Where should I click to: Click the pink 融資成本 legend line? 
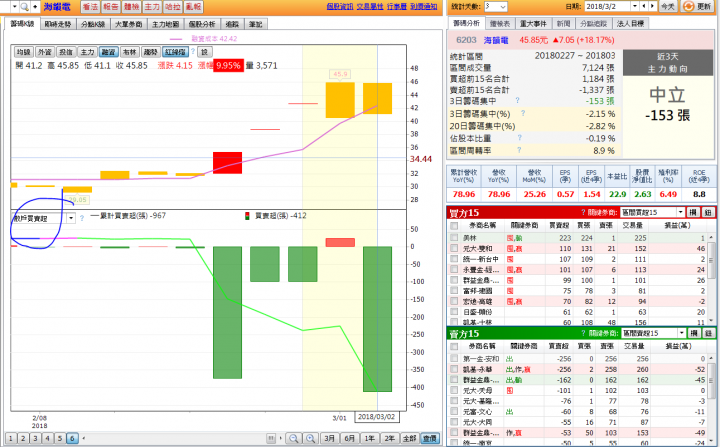175,39
